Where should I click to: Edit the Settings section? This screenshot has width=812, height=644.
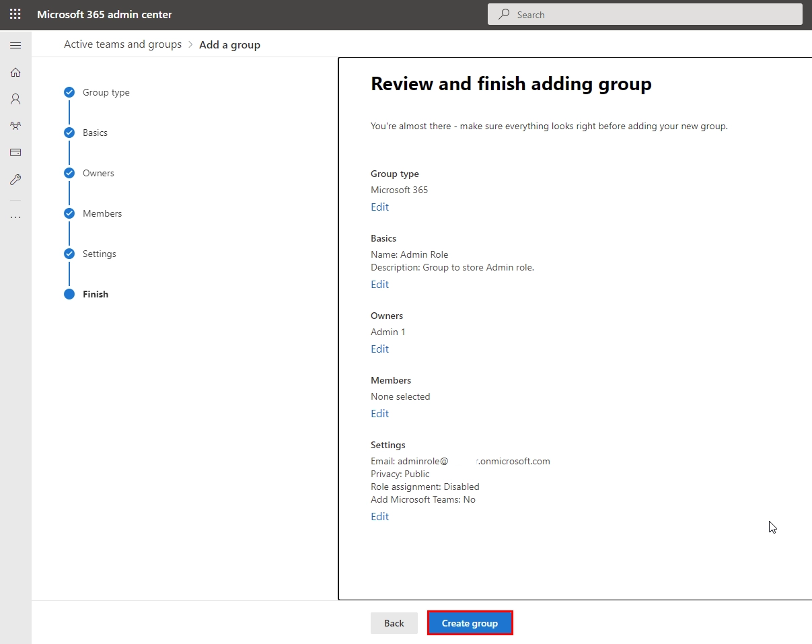tap(379, 516)
